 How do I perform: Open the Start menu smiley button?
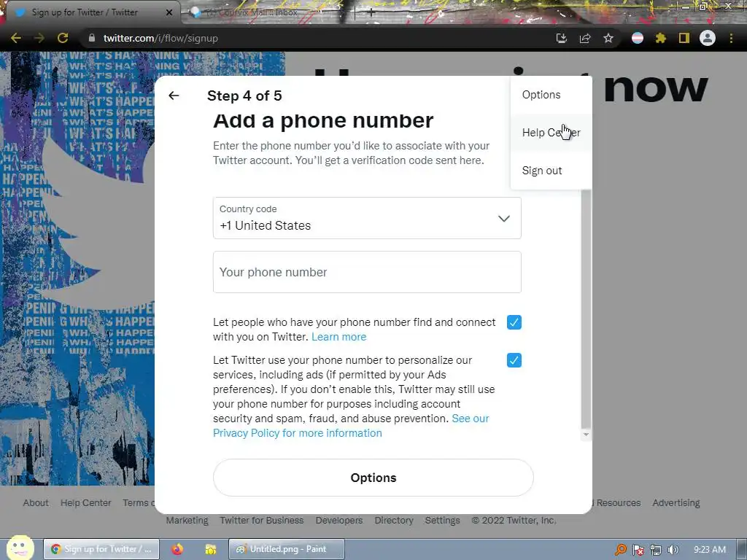pos(20,548)
